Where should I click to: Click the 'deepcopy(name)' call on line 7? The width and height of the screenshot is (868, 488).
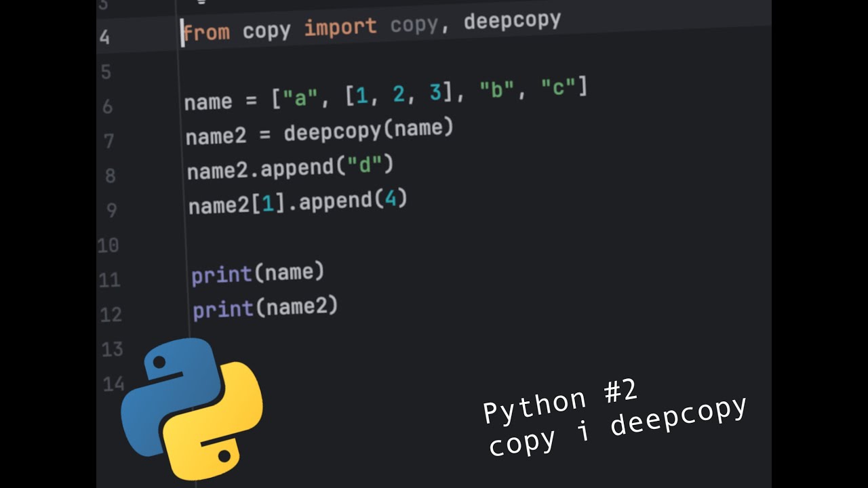tap(368, 130)
